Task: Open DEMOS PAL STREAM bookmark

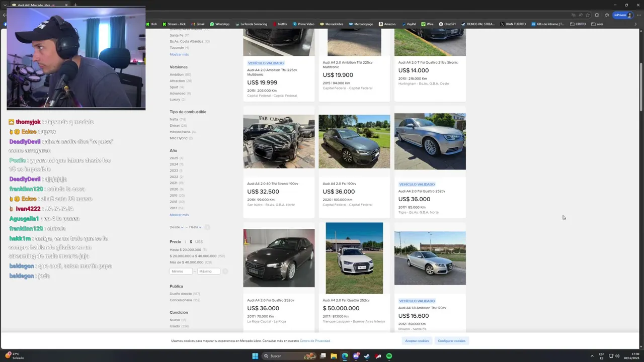Action: pyautogui.click(x=478, y=24)
